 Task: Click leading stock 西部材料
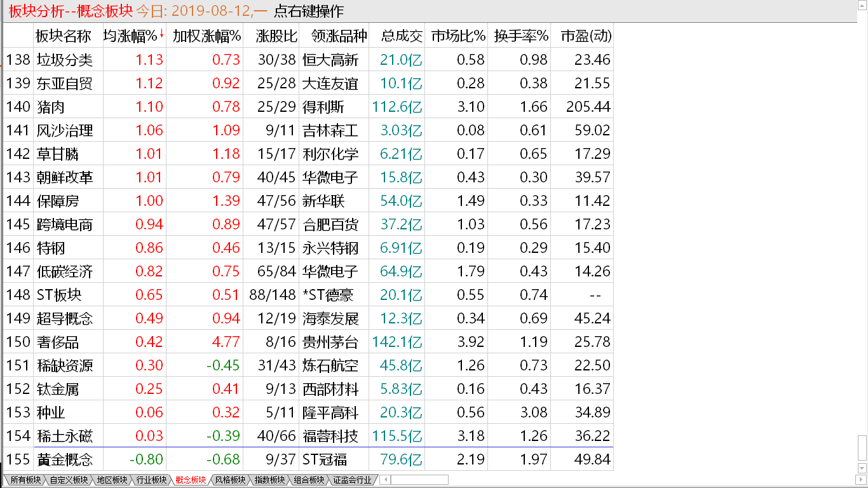330,389
